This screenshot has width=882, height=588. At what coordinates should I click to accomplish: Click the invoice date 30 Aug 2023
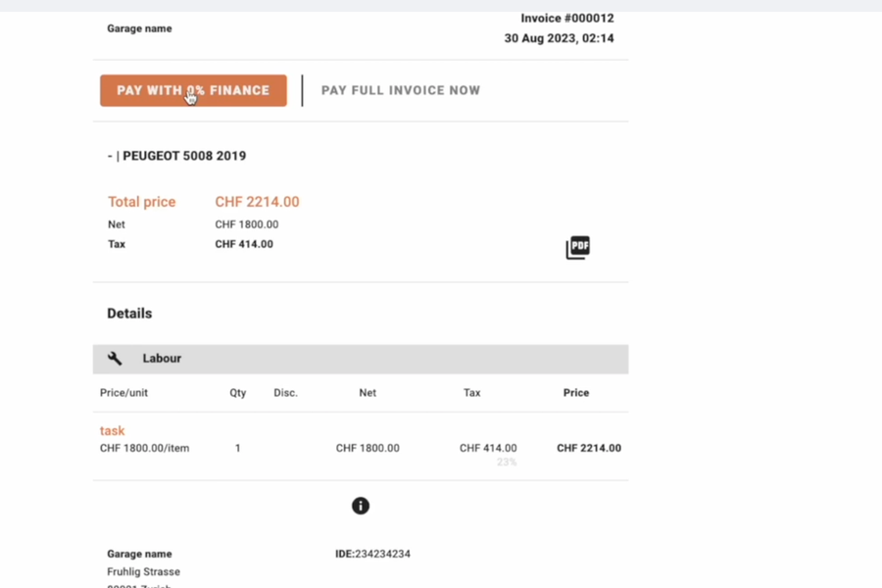pyautogui.click(x=559, y=38)
